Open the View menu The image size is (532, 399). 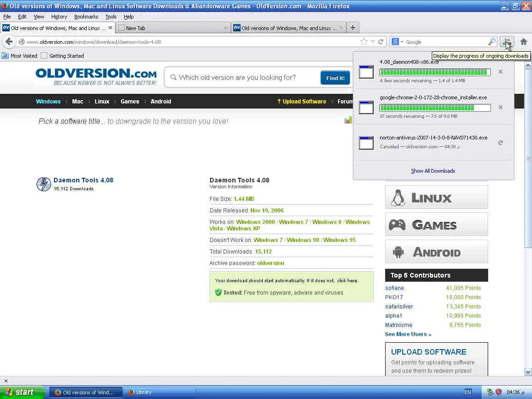click(x=39, y=17)
